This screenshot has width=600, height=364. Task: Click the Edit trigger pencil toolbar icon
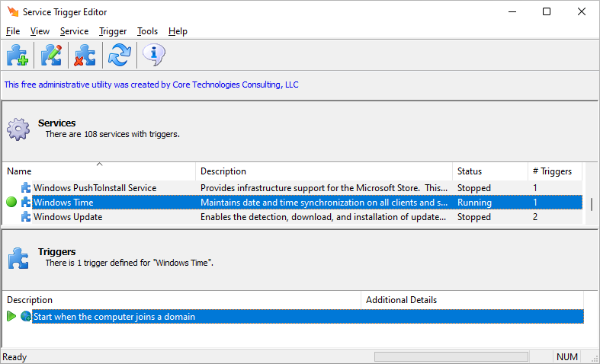[x=51, y=55]
